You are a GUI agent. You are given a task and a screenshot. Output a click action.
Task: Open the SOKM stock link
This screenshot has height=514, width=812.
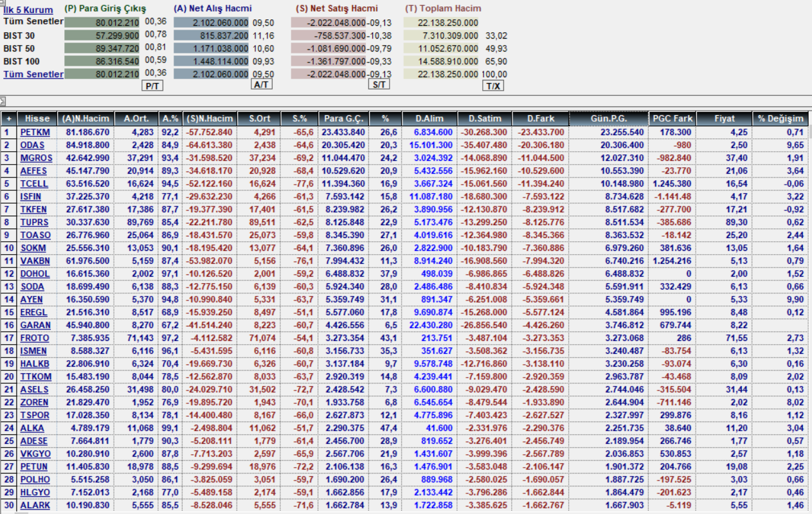click(33, 248)
